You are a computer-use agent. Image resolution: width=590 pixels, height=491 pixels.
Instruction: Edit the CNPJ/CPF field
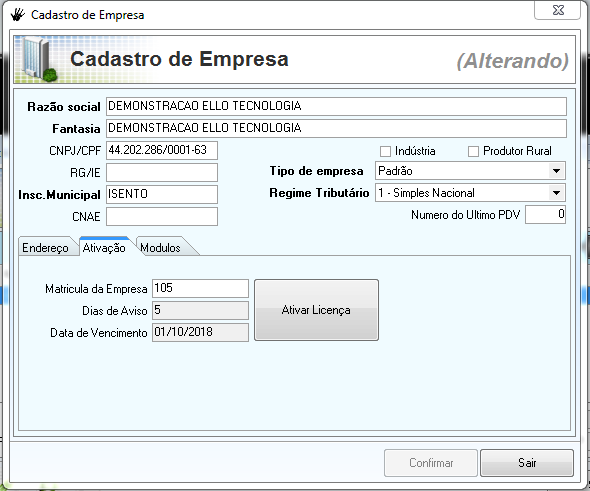[x=162, y=150]
